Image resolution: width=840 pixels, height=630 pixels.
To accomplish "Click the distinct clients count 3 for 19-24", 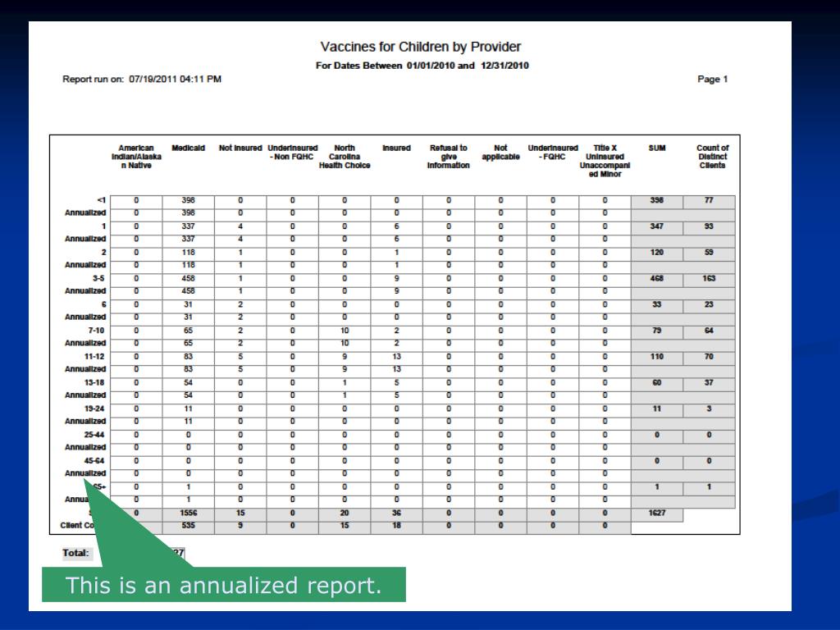I will (709, 409).
